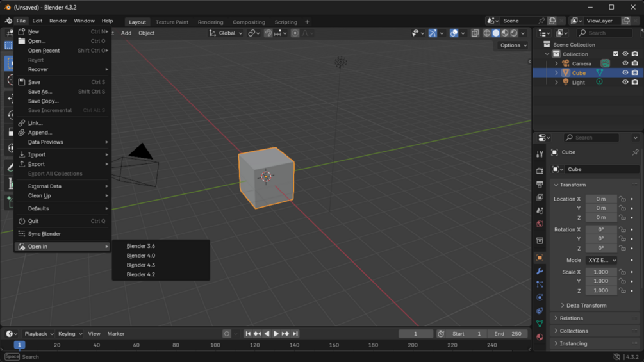Expand the Camera tree item
Screen dimensions: 644x362
point(556,63)
